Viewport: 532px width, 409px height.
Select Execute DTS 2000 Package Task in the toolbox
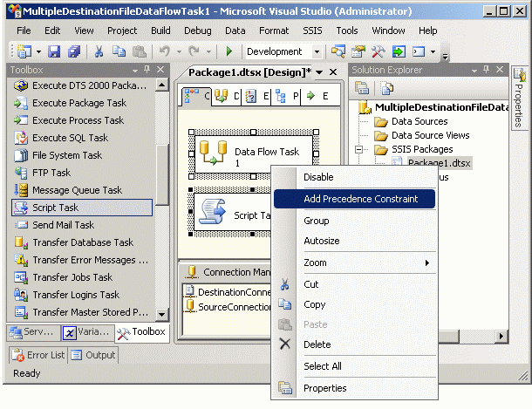click(81, 85)
